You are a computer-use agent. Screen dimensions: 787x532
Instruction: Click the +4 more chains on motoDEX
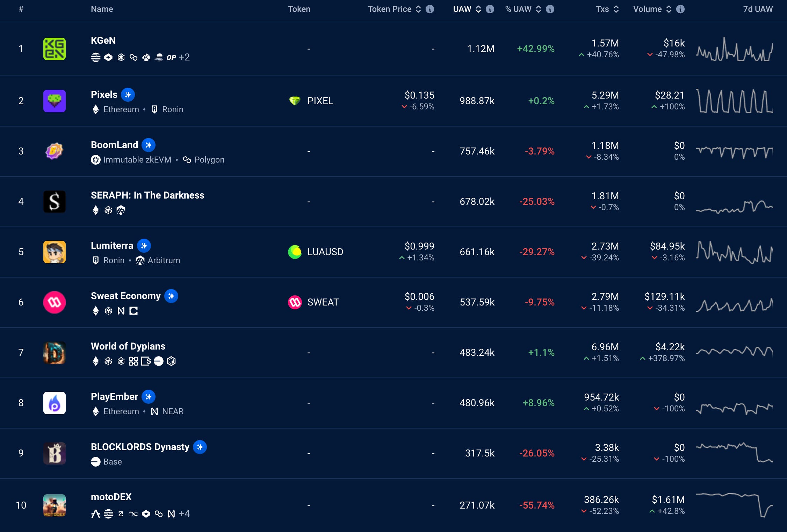click(184, 513)
